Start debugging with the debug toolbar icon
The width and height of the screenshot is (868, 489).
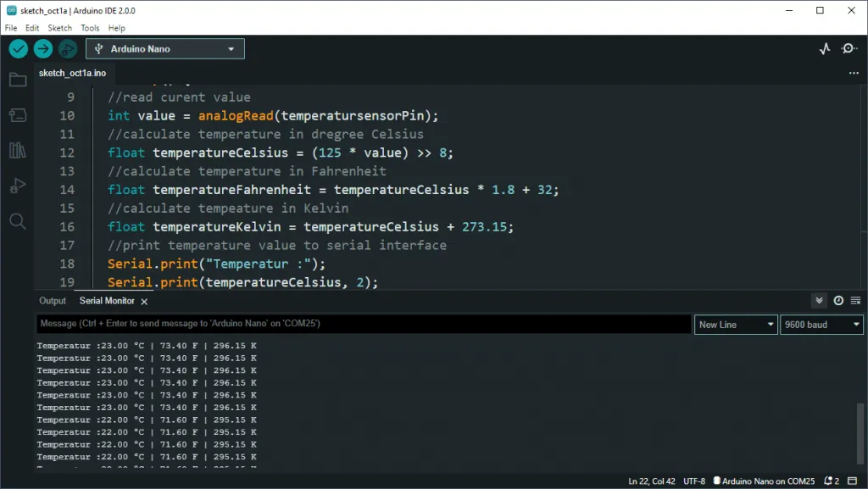pos(67,49)
